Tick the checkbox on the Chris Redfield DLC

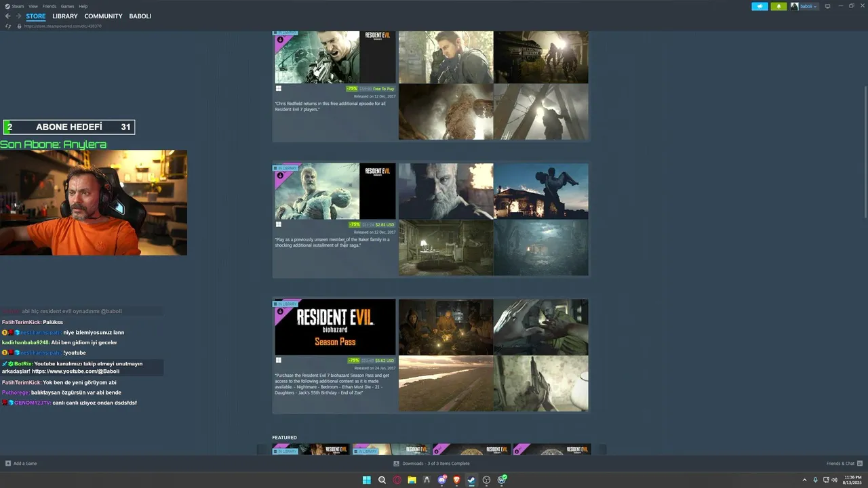278,88
